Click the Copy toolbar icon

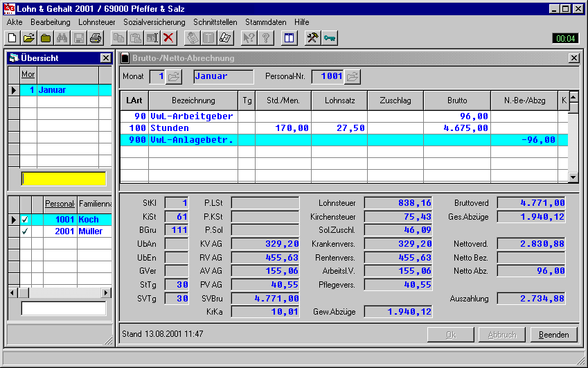click(119, 38)
